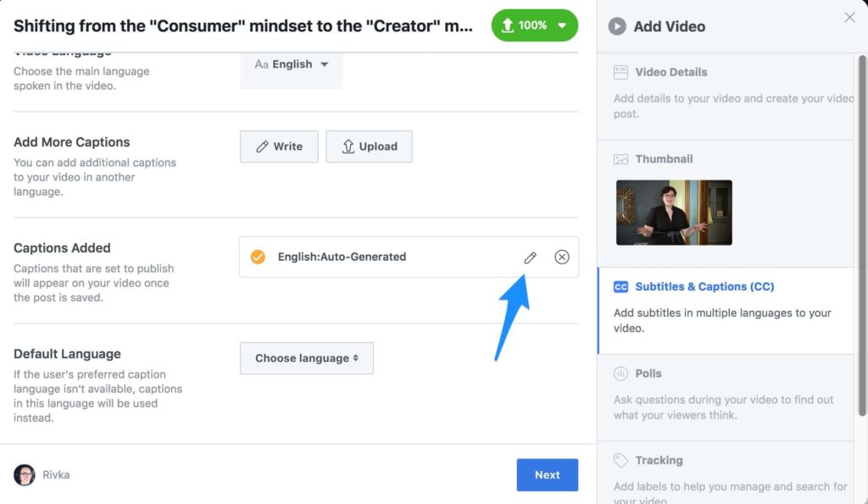Screen dimensions: 868x504
Task: Click the Video Details icon
Action: pyautogui.click(x=620, y=73)
